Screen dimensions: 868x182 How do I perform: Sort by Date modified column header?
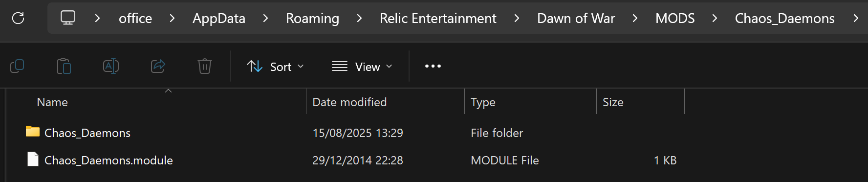click(349, 102)
